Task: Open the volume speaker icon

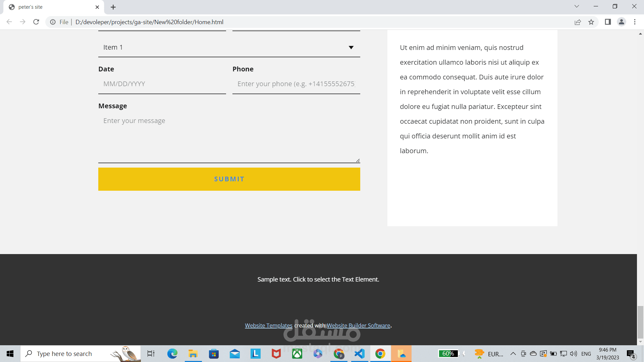Action: point(574,354)
